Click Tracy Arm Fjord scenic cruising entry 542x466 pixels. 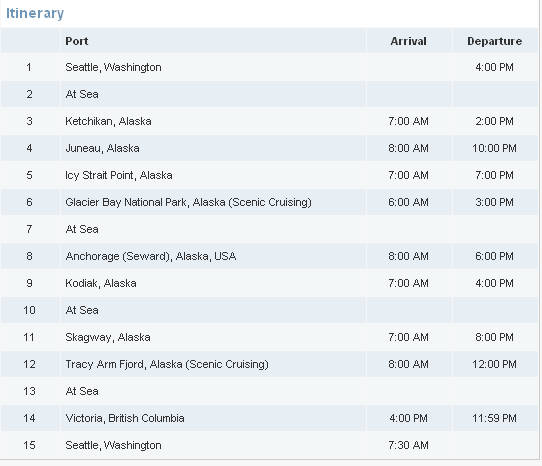tap(167, 364)
